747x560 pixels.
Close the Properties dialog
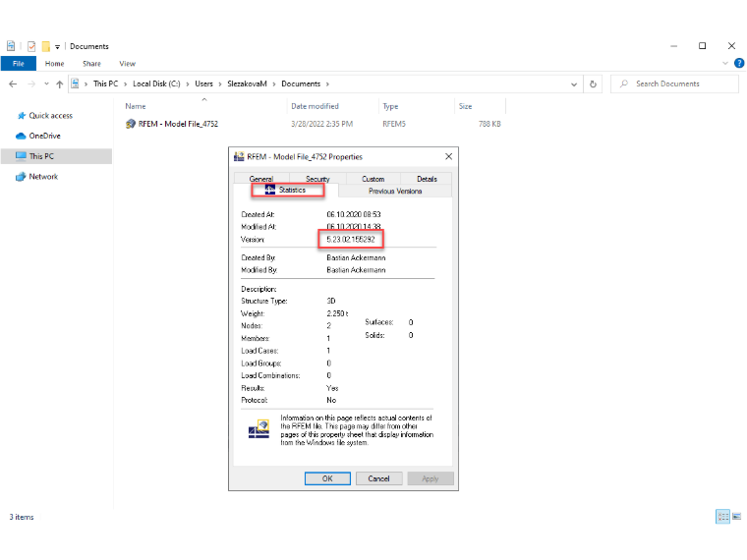[x=449, y=156]
